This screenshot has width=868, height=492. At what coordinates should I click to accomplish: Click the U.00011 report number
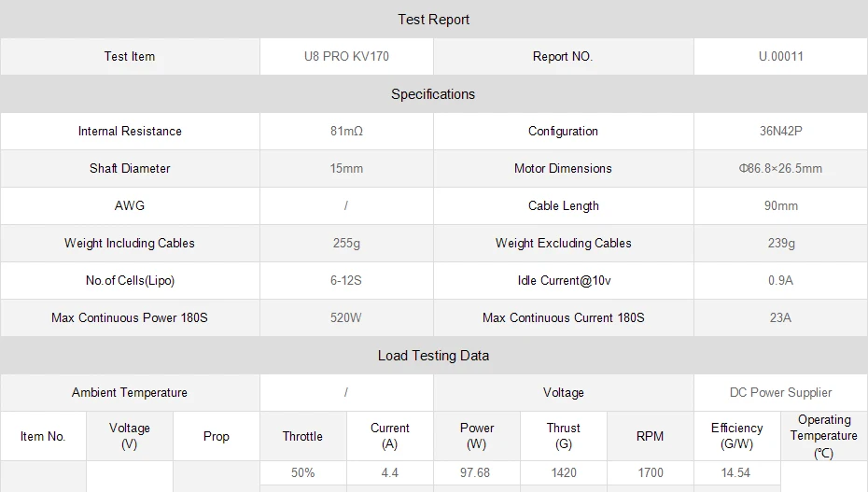780,56
